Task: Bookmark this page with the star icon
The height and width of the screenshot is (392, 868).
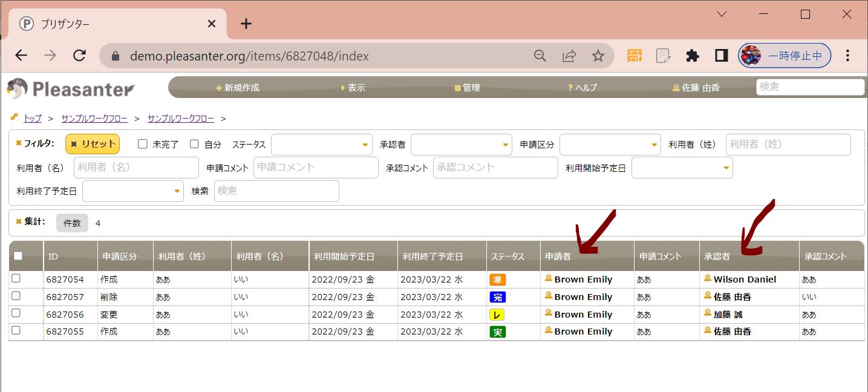Action: point(598,56)
